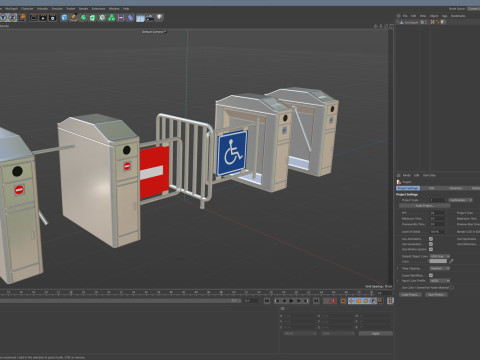Switch to Dynamics tab in attributes
Viewport: 480px width, 360px height.
pos(455,188)
